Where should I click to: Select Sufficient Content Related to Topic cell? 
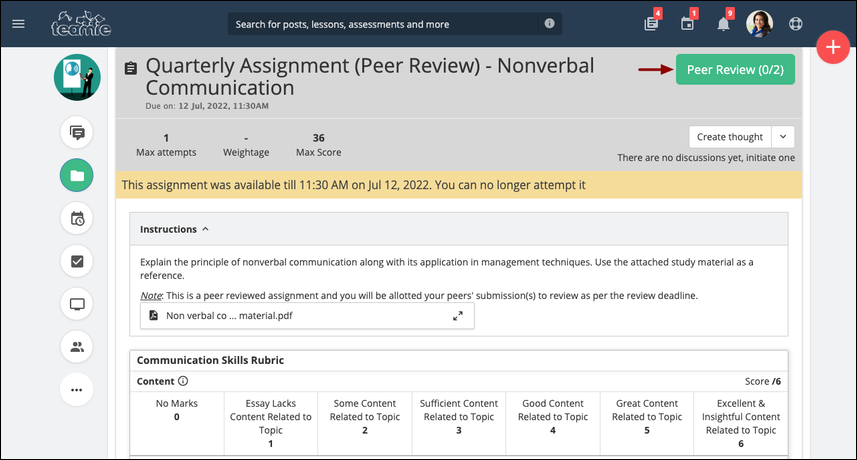[459, 423]
